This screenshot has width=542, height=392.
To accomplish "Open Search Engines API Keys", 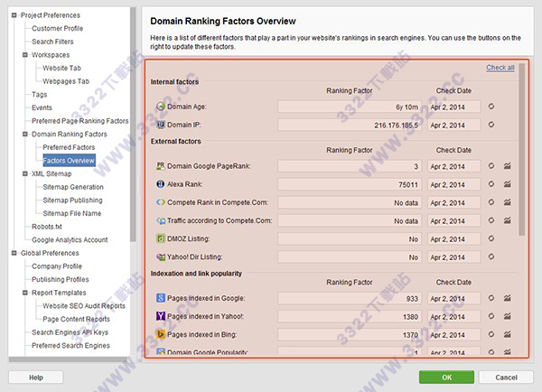I will (70, 332).
